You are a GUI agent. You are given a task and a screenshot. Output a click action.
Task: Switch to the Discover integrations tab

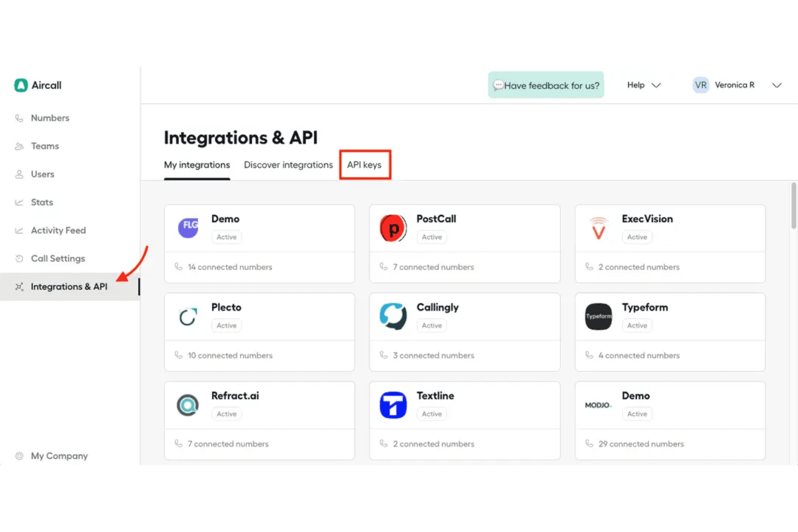click(x=288, y=165)
